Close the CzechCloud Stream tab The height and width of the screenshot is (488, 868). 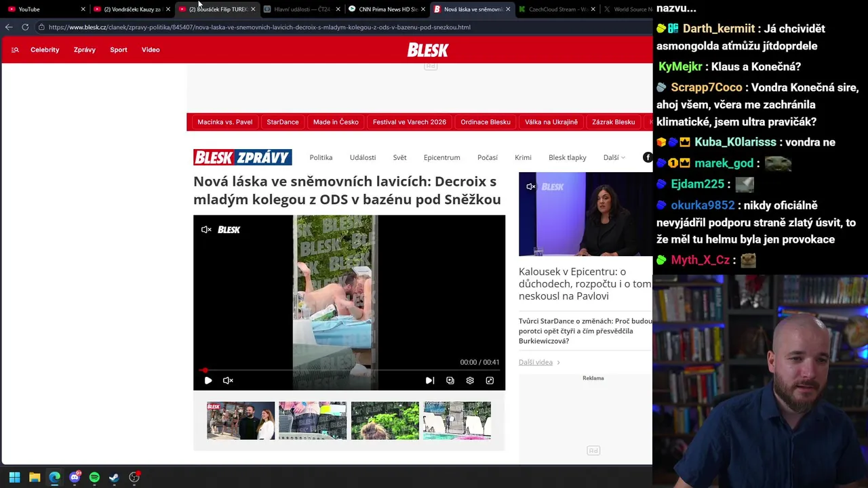click(x=593, y=9)
